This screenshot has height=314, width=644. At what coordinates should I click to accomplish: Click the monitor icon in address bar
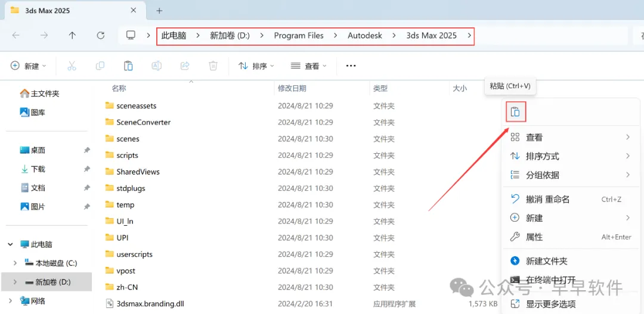pyautogui.click(x=131, y=36)
